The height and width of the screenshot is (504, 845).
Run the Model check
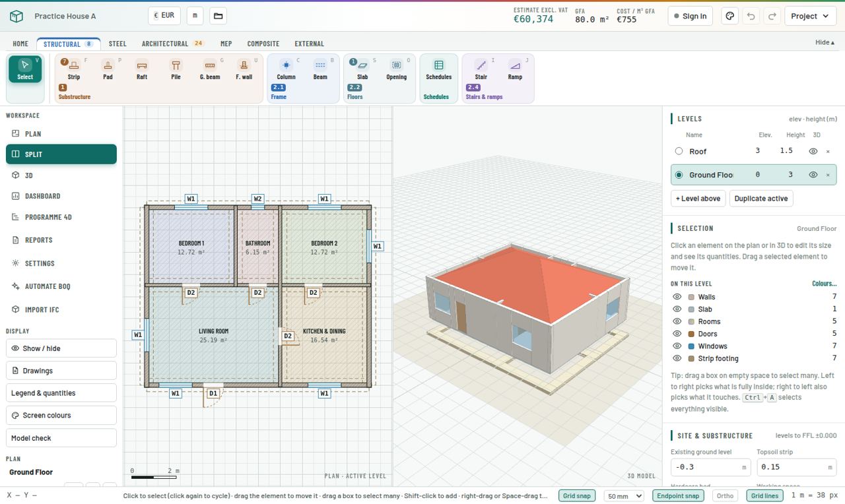click(x=61, y=438)
